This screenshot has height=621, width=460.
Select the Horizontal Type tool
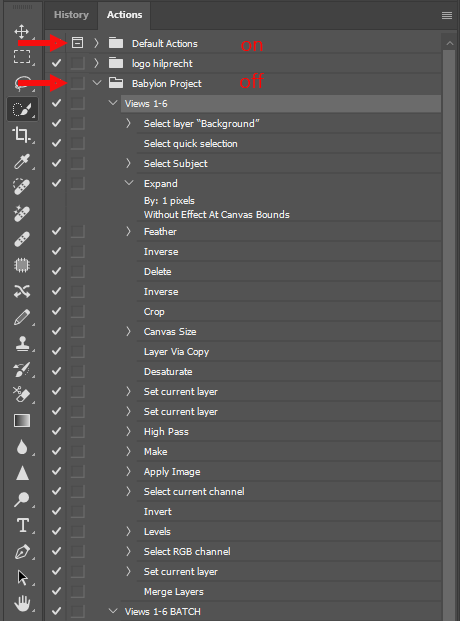point(23,525)
